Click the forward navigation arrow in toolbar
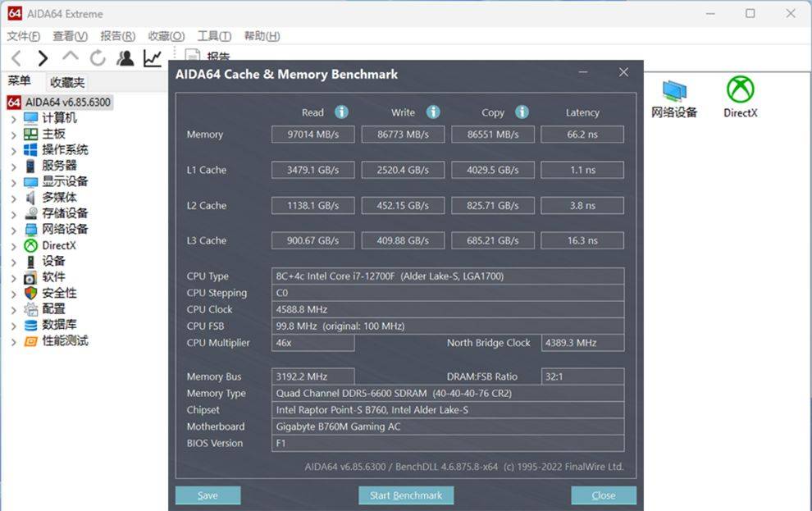 click(x=43, y=58)
